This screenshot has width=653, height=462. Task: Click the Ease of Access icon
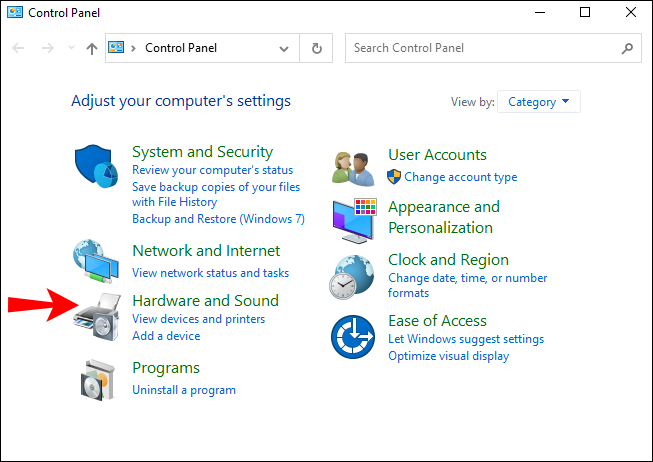click(x=354, y=337)
